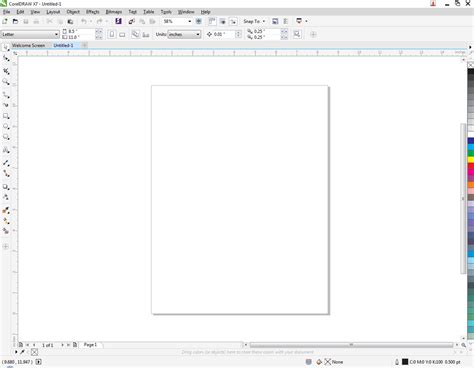Click the Paste icon in toolbar

(70, 21)
